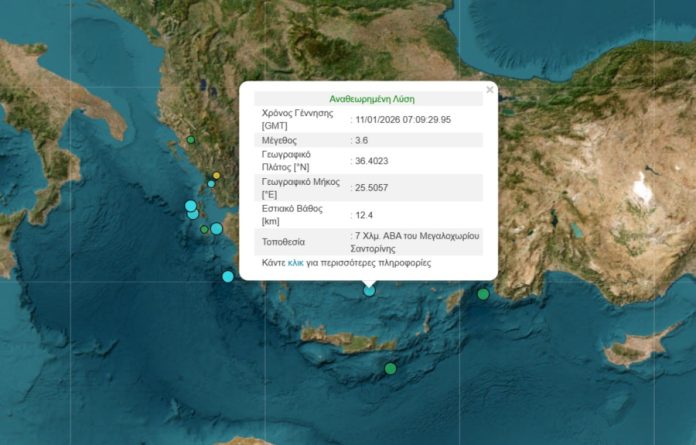Click the location text mentioning Σαντορίνης
Screen dimensions: 696x445
coord(416,241)
